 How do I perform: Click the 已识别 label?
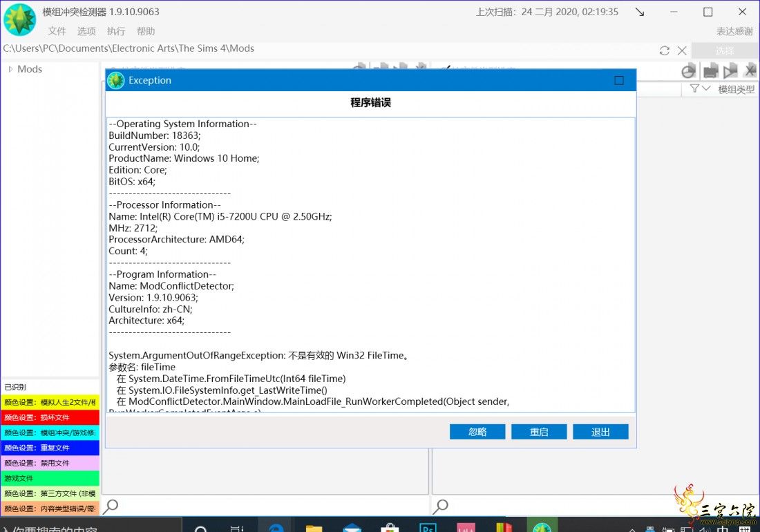click(15, 387)
